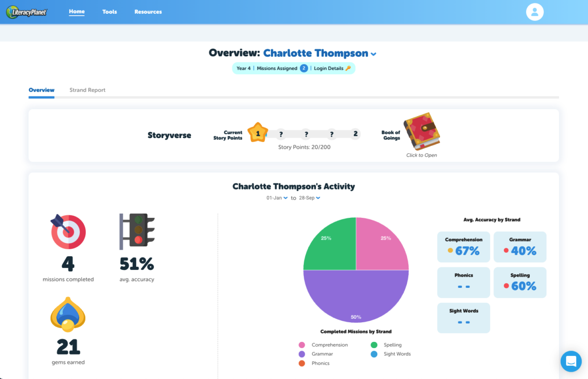Viewport: 588px width, 379px height.
Task: Click the LiteracyPlanet logo
Action: (26, 12)
